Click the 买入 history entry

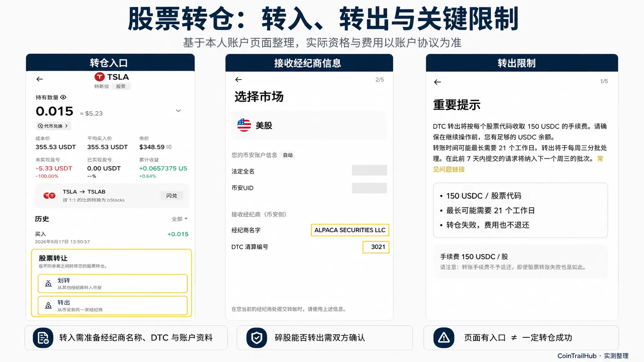(112, 237)
